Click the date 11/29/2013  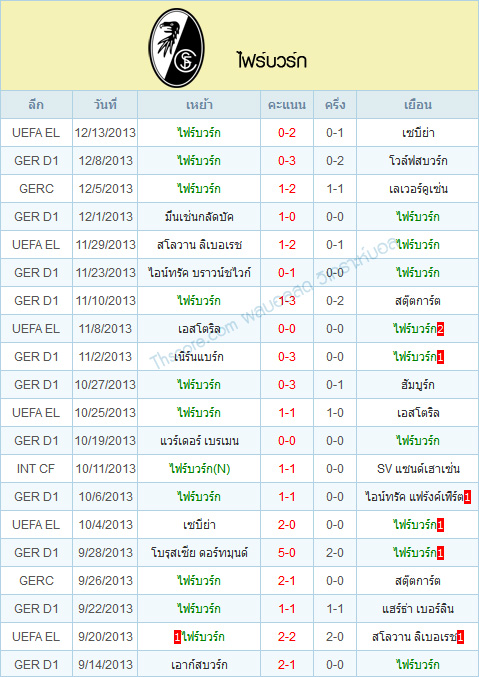coord(105,245)
